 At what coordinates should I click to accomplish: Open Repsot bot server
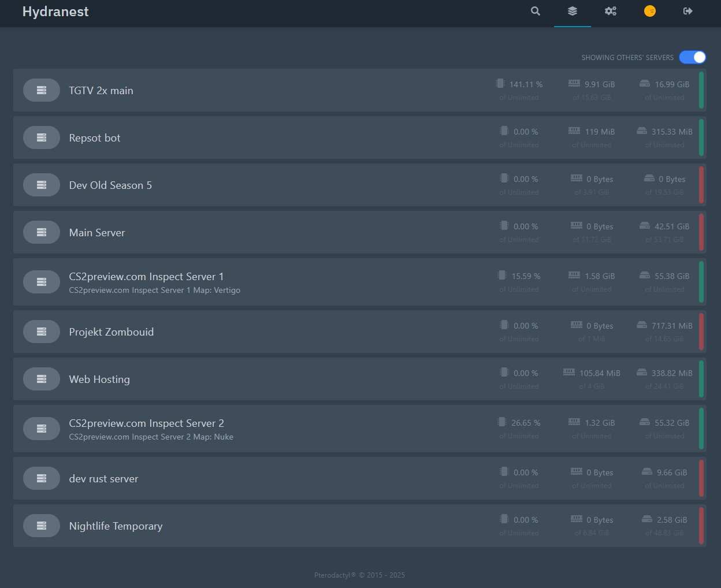tap(359, 137)
